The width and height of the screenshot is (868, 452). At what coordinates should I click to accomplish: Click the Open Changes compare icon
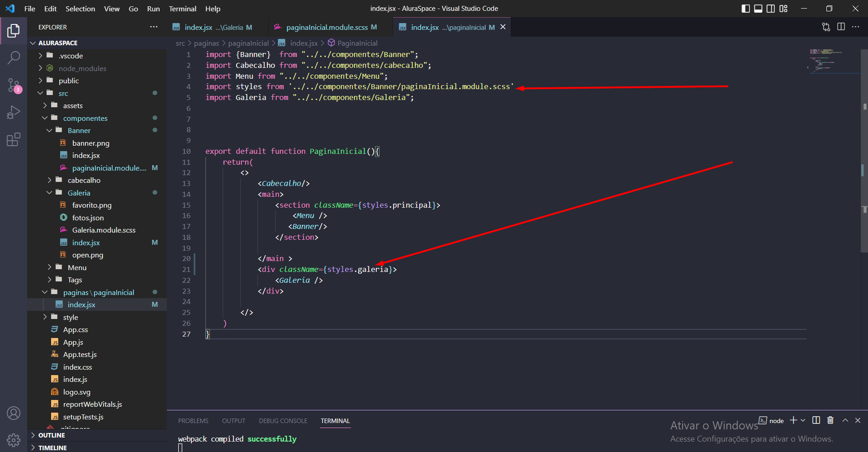point(826,27)
